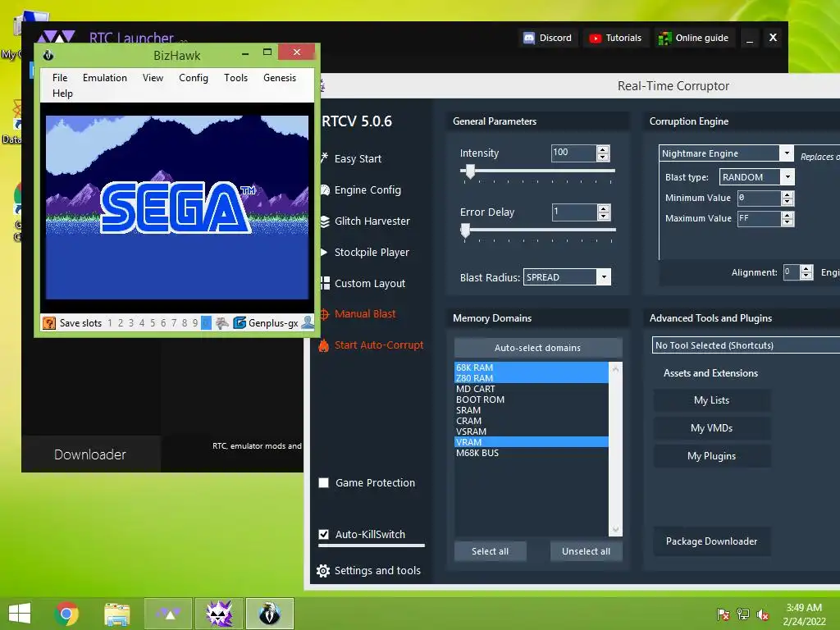Click the crosshair icon beside Manual Blast
The height and width of the screenshot is (630, 840).
tap(324, 314)
